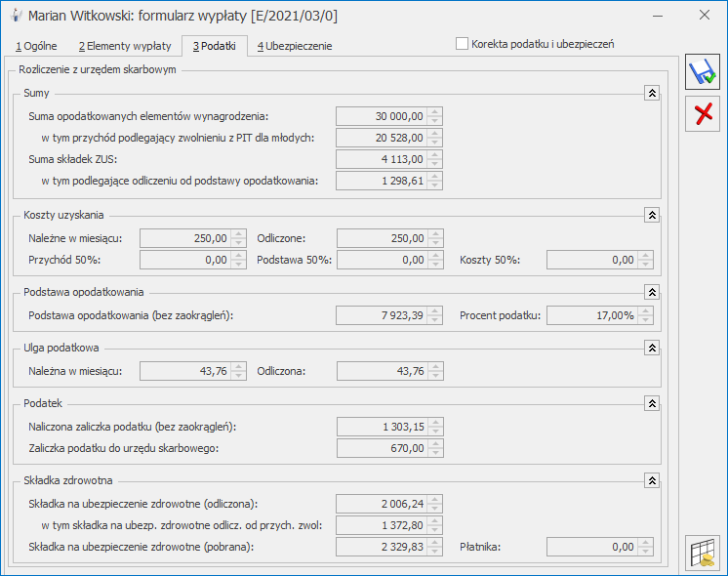Click the app icon in the title bar

coord(17,16)
